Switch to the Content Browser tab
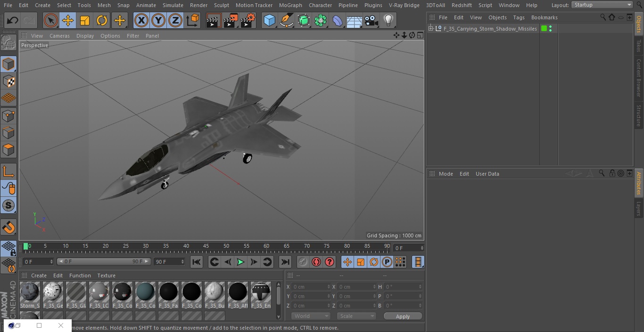The image size is (644, 332). tap(639, 77)
